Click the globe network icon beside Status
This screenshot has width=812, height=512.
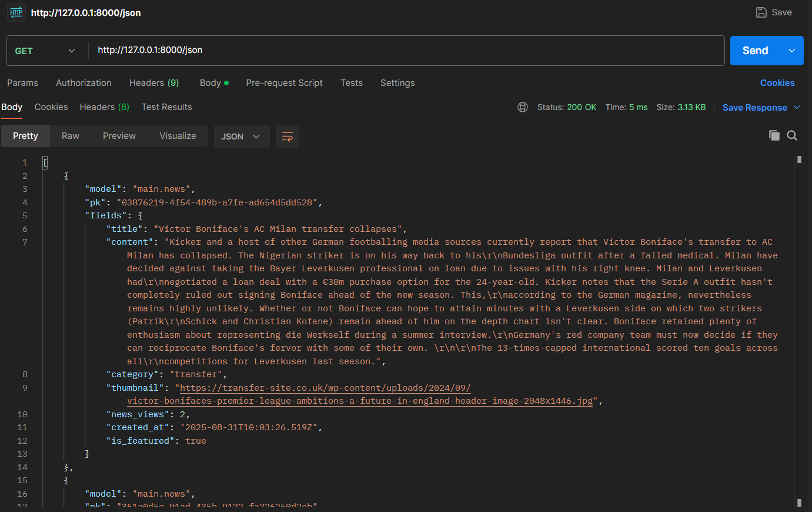click(x=523, y=107)
